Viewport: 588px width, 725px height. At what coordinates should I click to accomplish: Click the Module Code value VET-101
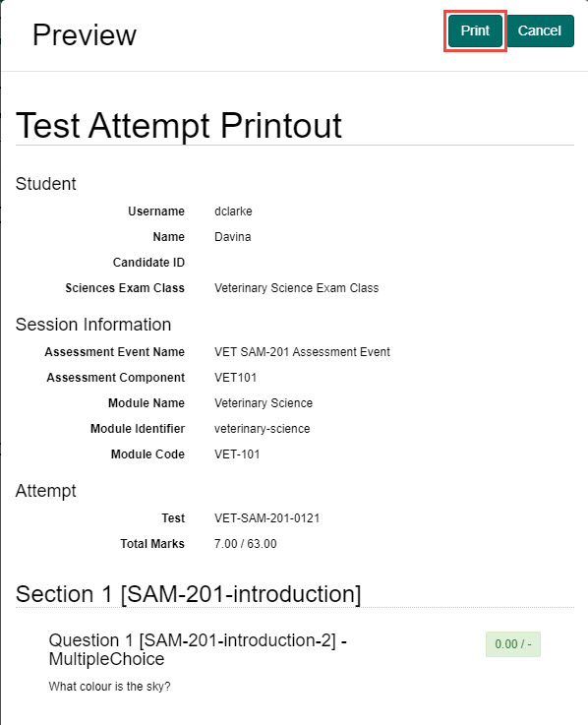pos(237,454)
